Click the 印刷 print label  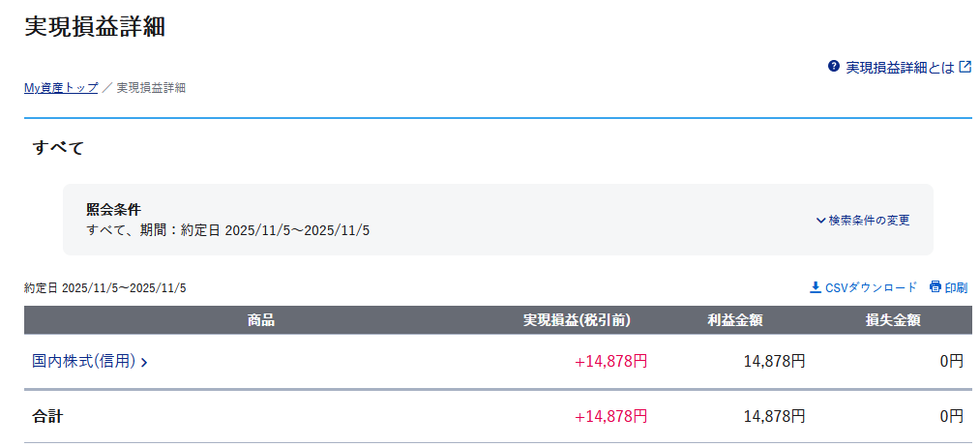956,287
